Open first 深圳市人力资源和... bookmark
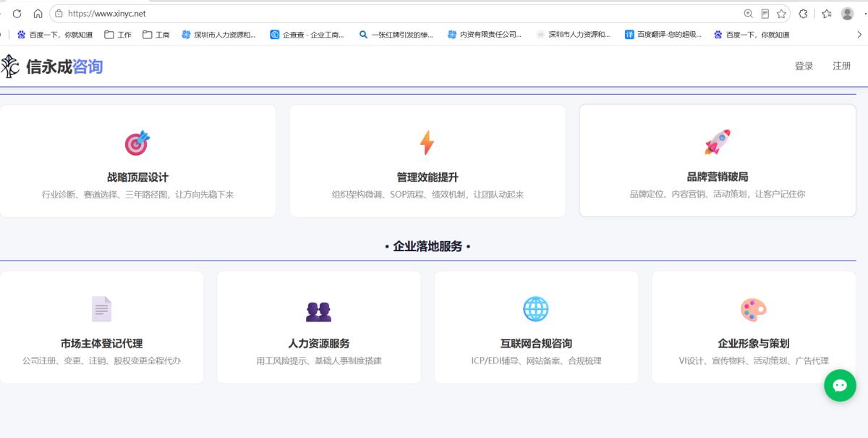The image size is (868, 438). pyautogui.click(x=218, y=34)
